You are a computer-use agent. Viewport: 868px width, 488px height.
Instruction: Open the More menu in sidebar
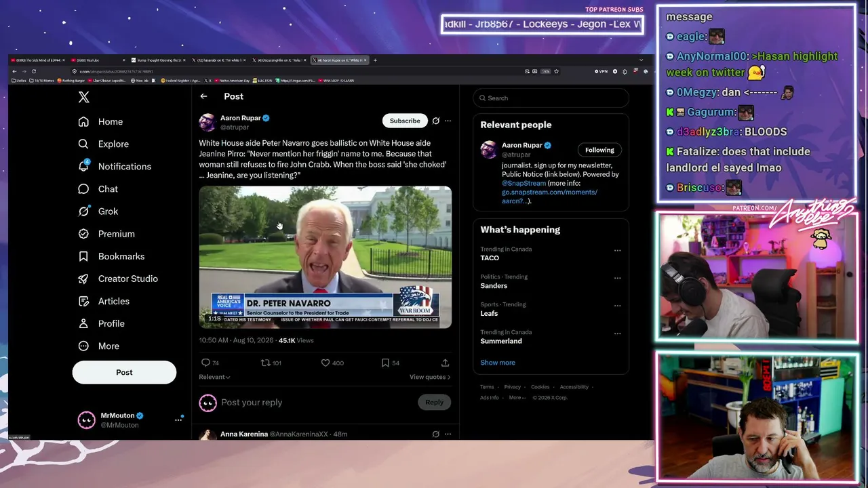pyautogui.click(x=98, y=346)
